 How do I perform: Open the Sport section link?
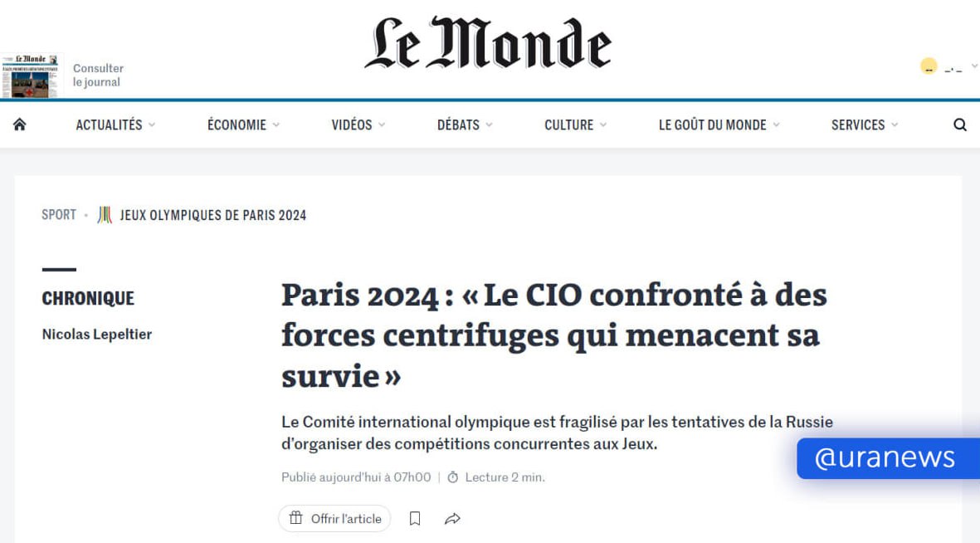[x=59, y=214]
